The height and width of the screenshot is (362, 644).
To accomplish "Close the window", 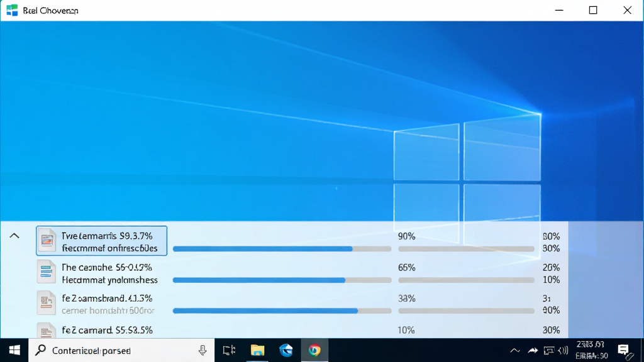I will 627,10.
